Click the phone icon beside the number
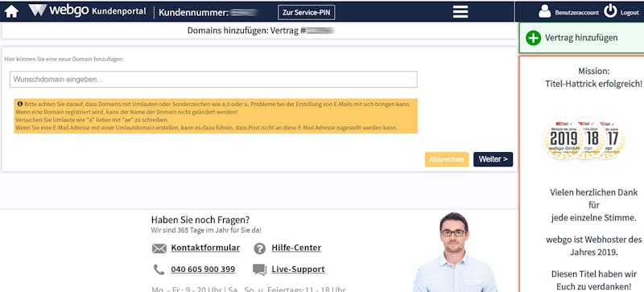Image resolution: width=644 pixels, height=292 pixels. [159, 269]
